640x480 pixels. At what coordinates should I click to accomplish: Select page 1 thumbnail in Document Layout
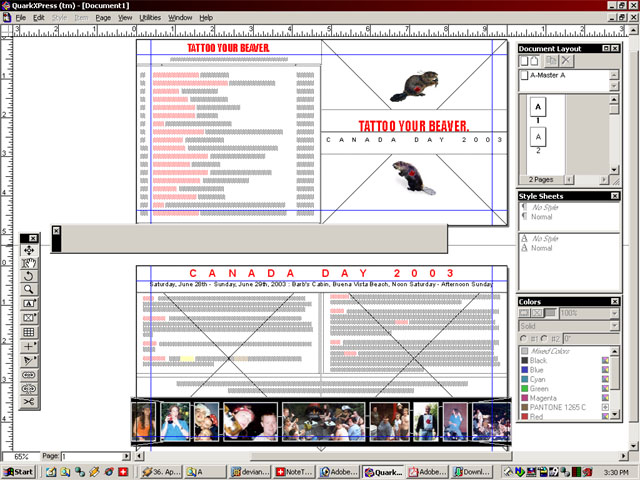pyautogui.click(x=538, y=107)
